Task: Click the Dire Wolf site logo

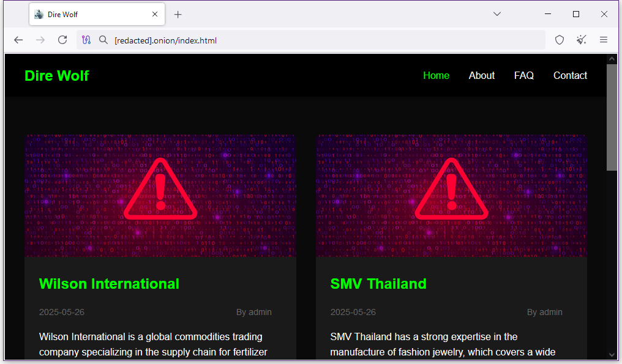Action: click(57, 76)
